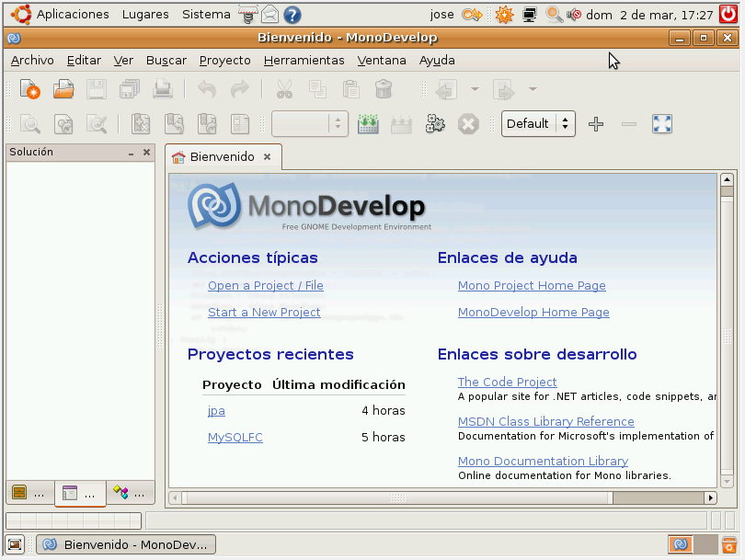Click the horizontal scrollbar left arrow
This screenshot has height=560, width=745.
coord(176,497)
